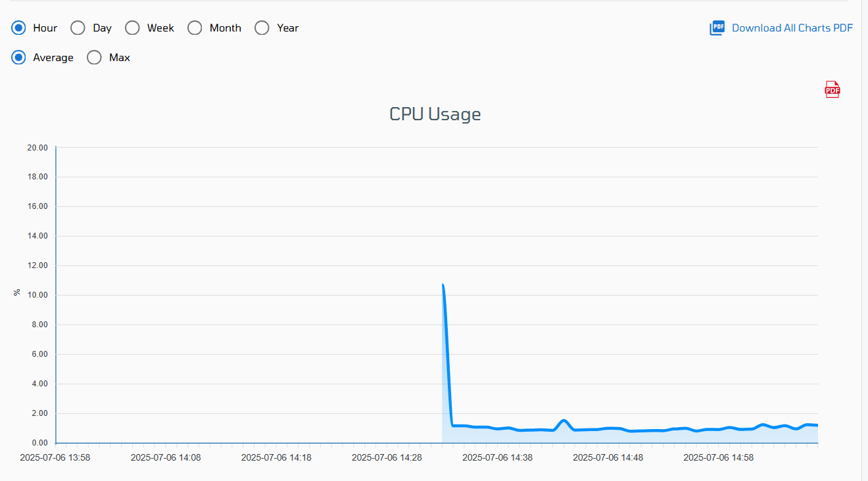The width and height of the screenshot is (868, 481).
Task: Select the Year radio button
Action: 262,28
